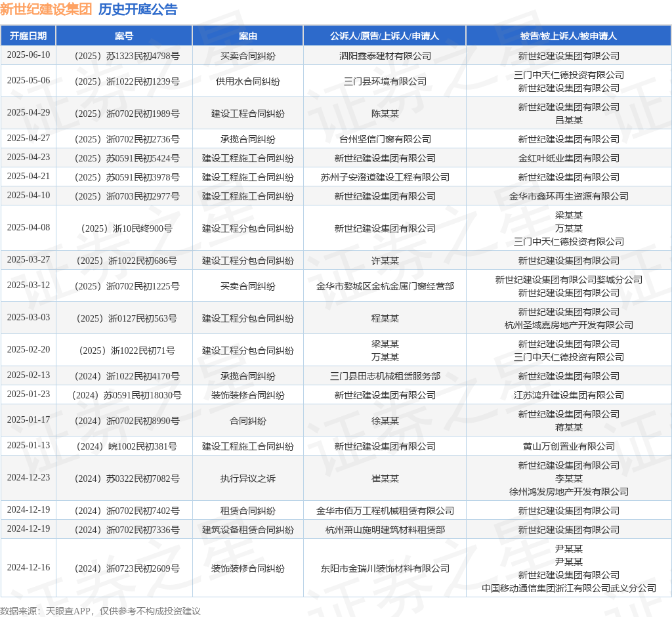Click the 新世纪建设集团 title text

[x=46, y=9]
